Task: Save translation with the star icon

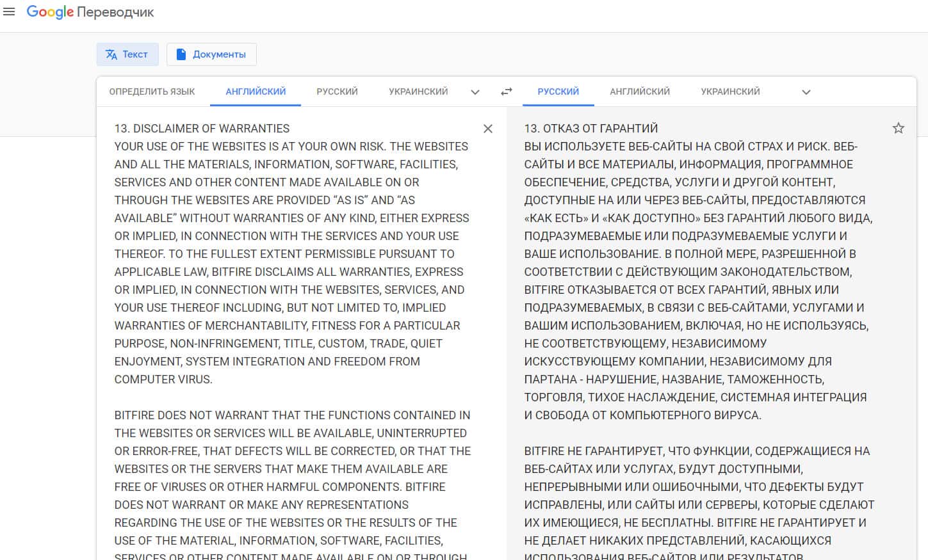Action: [898, 128]
